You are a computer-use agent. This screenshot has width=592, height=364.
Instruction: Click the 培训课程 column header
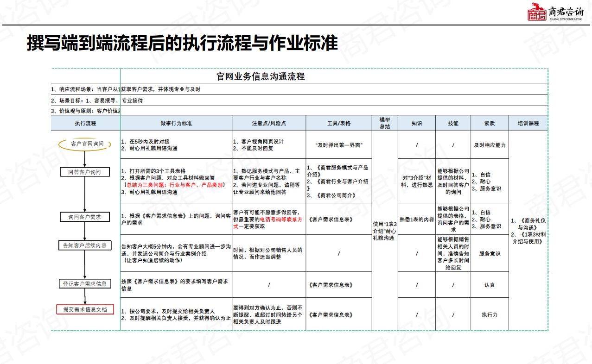pyautogui.click(x=528, y=123)
